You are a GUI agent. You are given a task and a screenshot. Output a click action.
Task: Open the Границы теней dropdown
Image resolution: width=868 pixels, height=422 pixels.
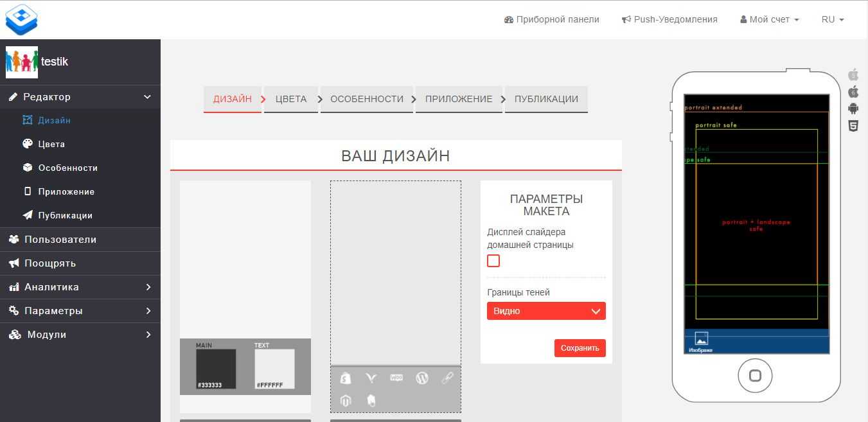click(x=546, y=311)
